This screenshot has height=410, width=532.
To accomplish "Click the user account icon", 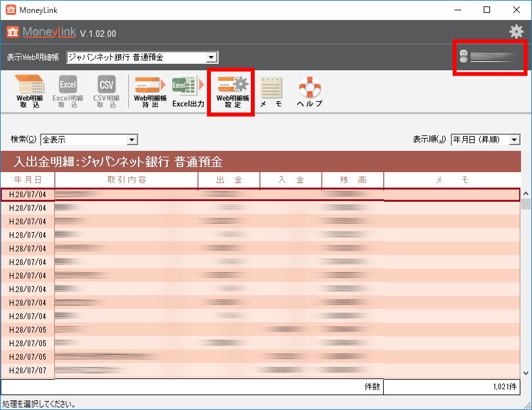I will point(463,57).
